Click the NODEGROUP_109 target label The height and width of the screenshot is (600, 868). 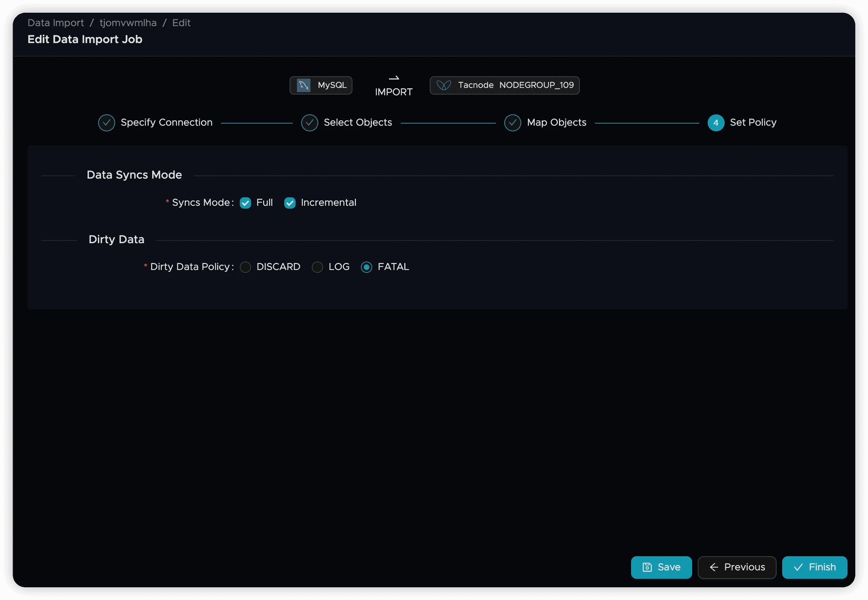(x=536, y=85)
